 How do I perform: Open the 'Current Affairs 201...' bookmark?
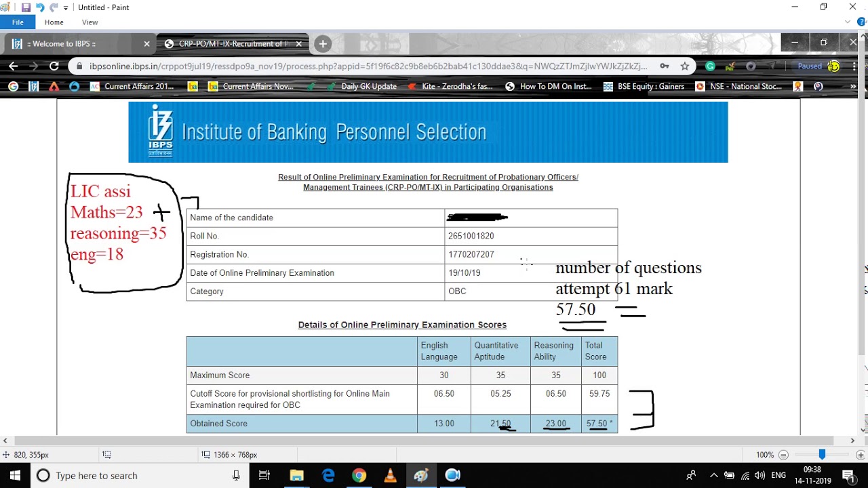click(132, 86)
